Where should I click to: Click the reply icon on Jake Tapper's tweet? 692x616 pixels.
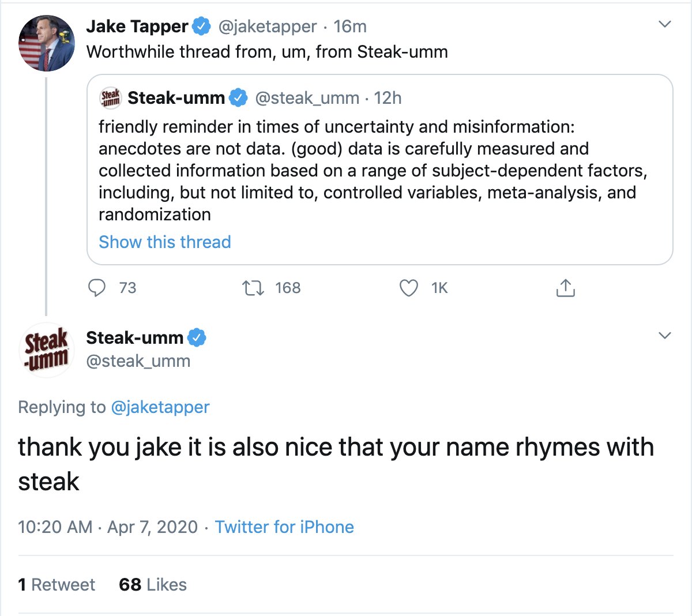coord(97,287)
